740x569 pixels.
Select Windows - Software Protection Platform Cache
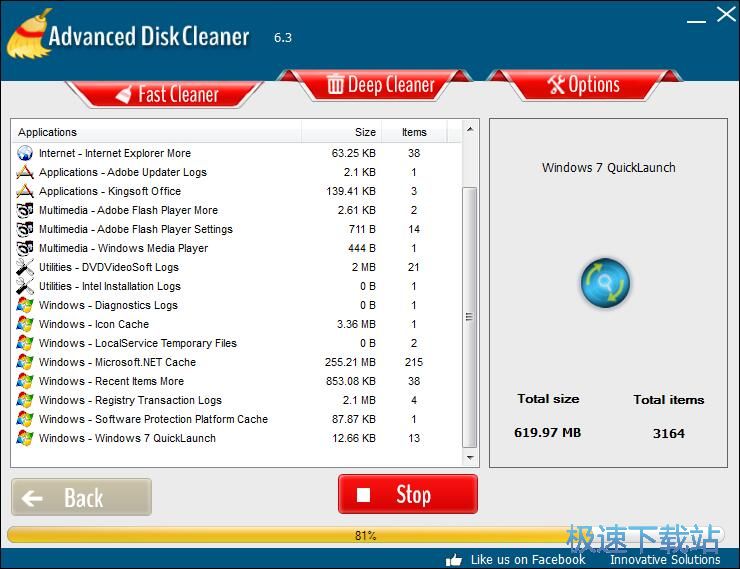click(236, 419)
